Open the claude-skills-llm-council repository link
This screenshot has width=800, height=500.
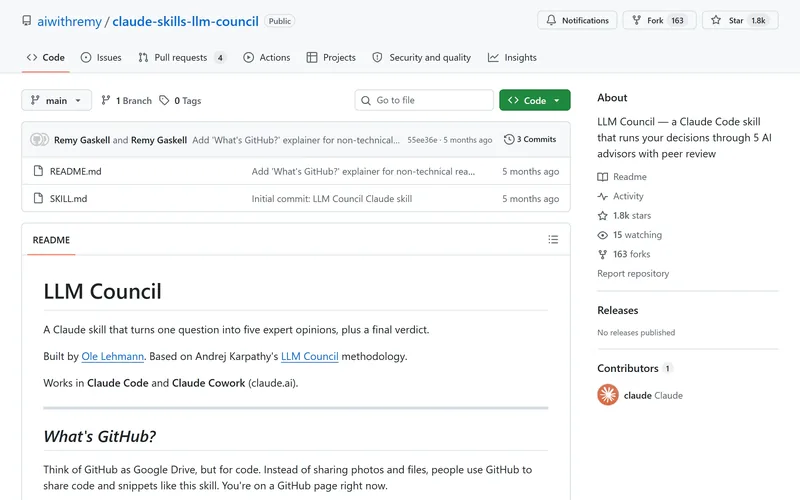(185, 21)
